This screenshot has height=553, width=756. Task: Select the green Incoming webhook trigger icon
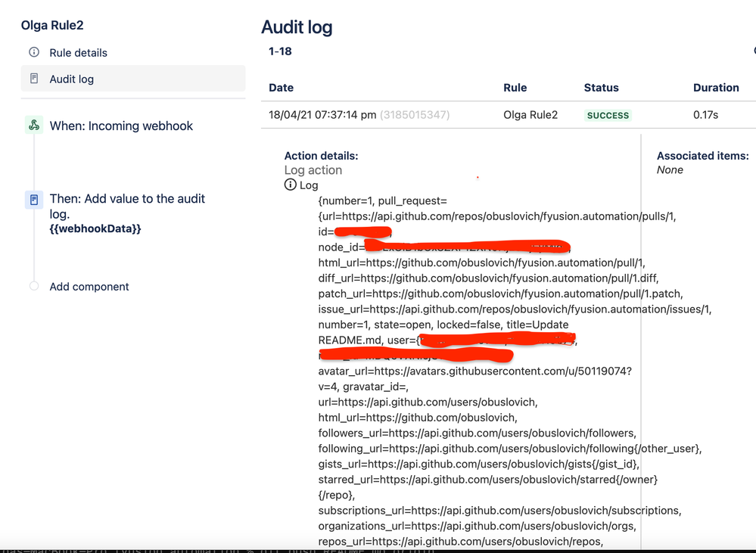(x=33, y=126)
